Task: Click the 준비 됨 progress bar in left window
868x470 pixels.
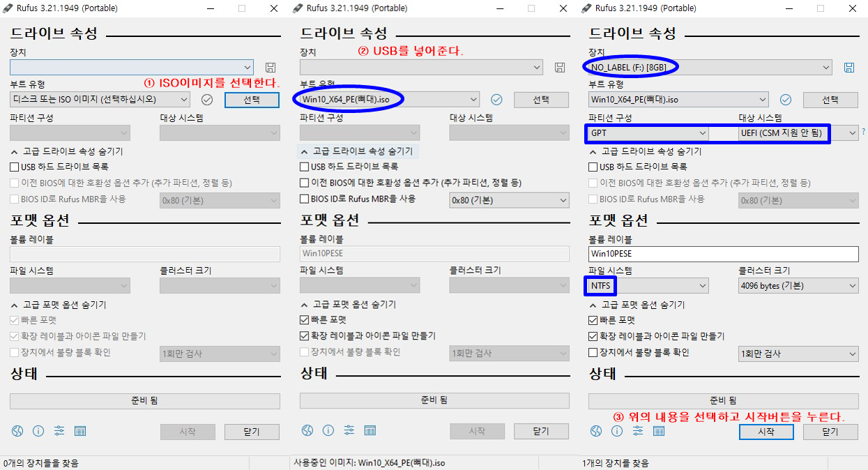Action: click(145, 401)
